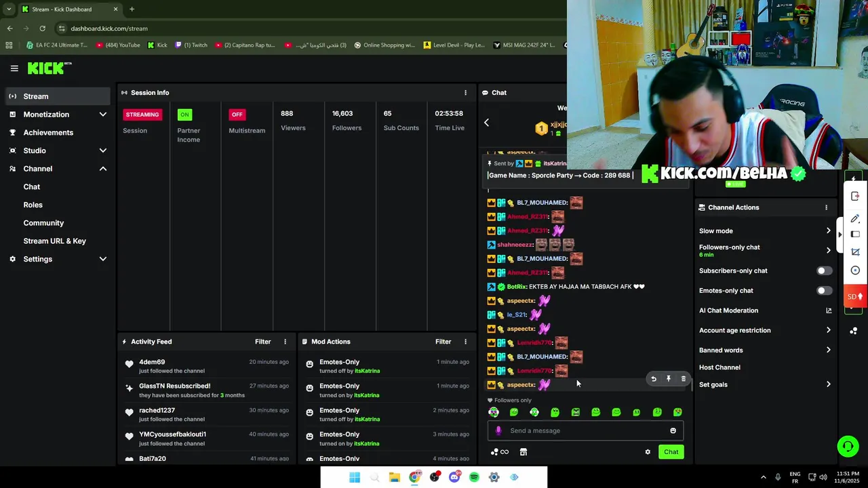
Task: Open the hamburger menu next to Kick logo
Action: click(x=14, y=68)
